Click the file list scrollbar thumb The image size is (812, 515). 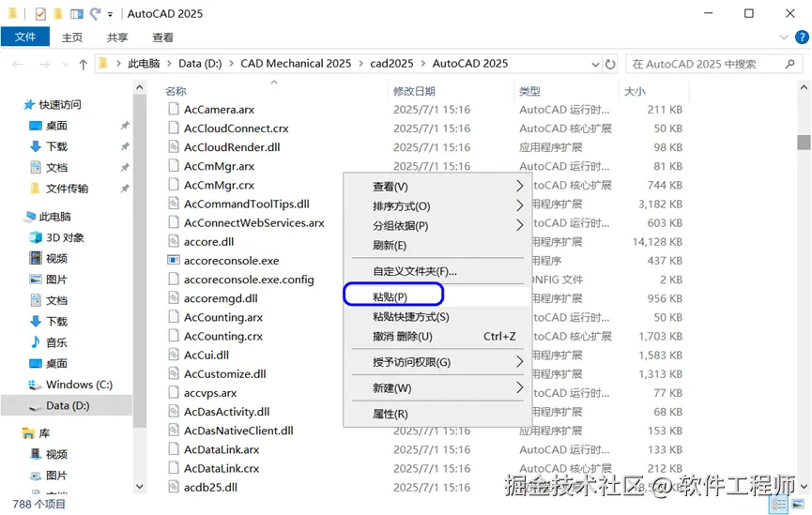click(x=804, y=142)
